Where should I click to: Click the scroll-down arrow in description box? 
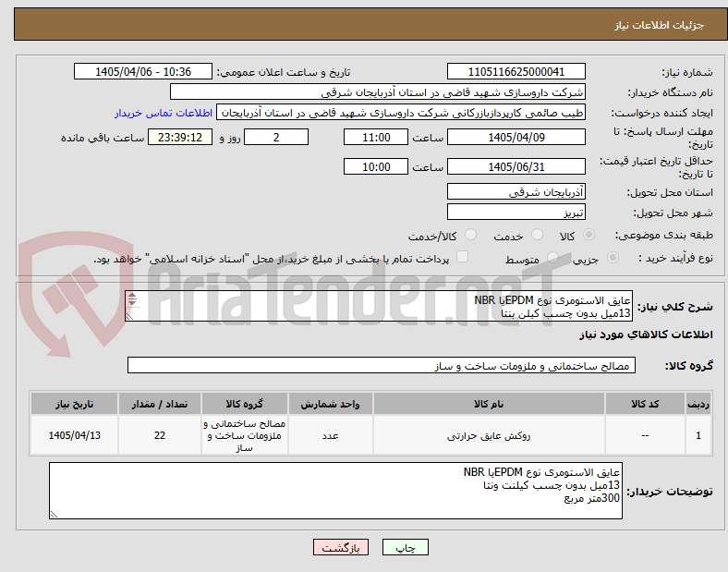(x=132, y=303)
